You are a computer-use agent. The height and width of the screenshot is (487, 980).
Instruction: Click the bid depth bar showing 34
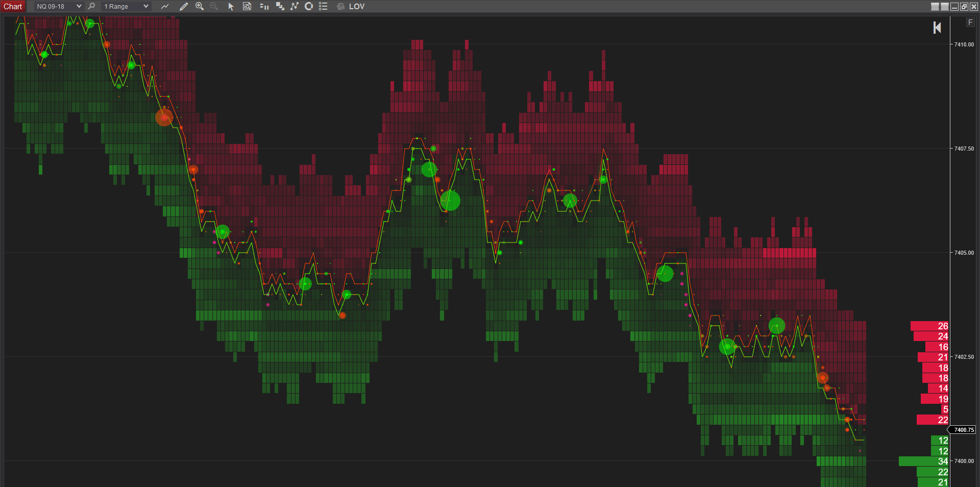click(x=924, y=461)
